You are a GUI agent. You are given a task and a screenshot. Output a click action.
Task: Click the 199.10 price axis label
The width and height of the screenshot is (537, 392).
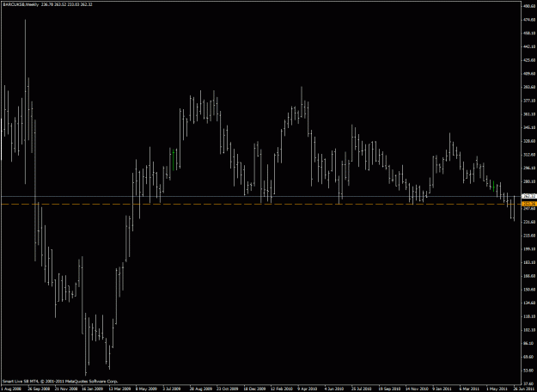529,248
